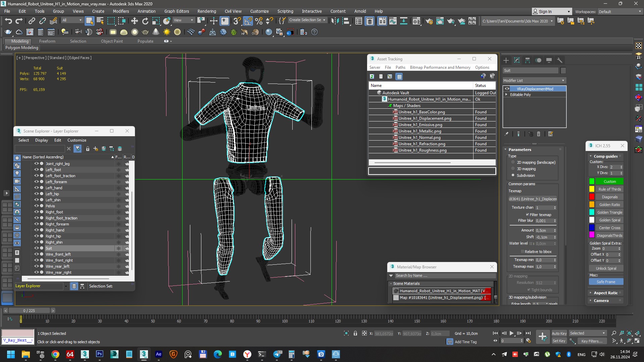The width and height of the screenshot is (644, 362).
Task: Open Create Selection Set dropdown
Action: click(x=307, y=20)
